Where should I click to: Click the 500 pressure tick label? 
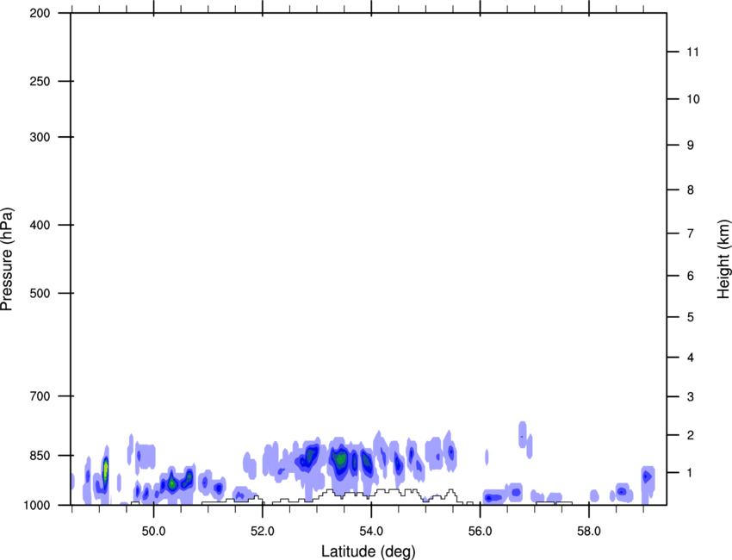click(40, 293)
